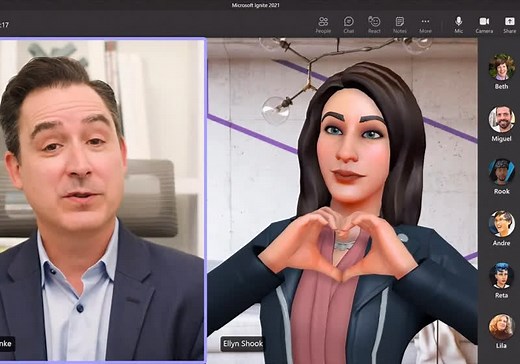
Task: Open the React emoji menu
Action: click(x=374, y=25)
